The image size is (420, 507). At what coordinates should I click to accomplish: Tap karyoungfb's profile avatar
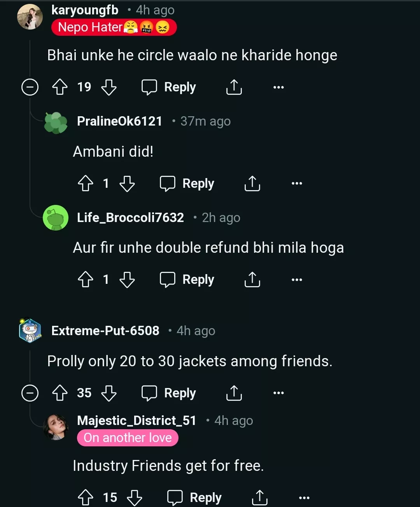(x=30, y=17)
